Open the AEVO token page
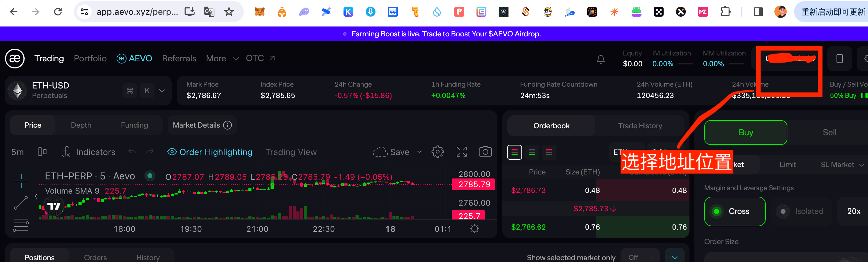 click(134, 58)
